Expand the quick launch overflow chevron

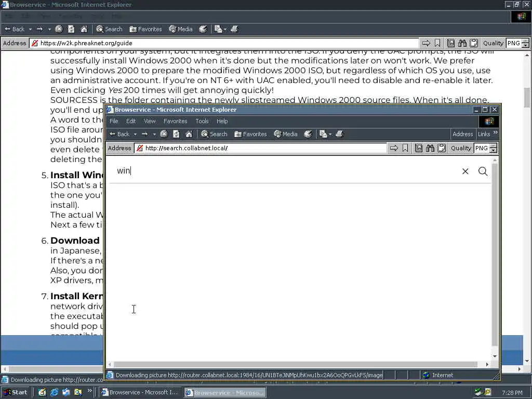(x=89, y=391)
